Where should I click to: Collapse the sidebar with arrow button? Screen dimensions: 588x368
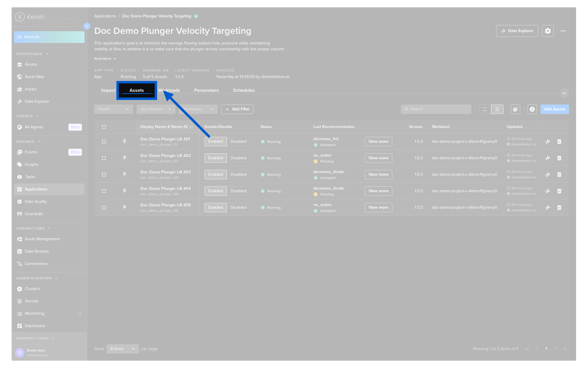pyautogui.click(x=87, y=26)
